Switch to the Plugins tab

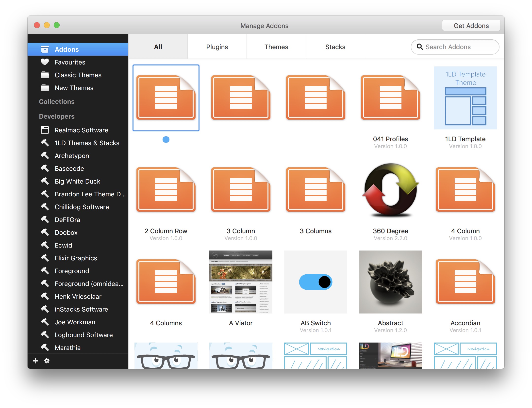point(217,47)
